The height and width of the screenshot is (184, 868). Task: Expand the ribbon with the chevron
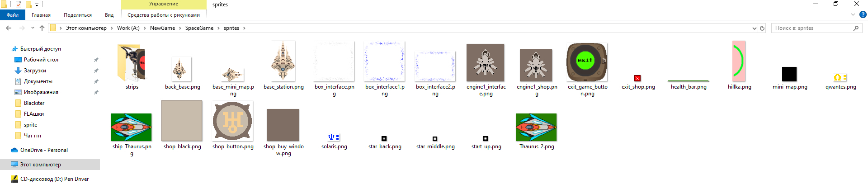(853, 15)
